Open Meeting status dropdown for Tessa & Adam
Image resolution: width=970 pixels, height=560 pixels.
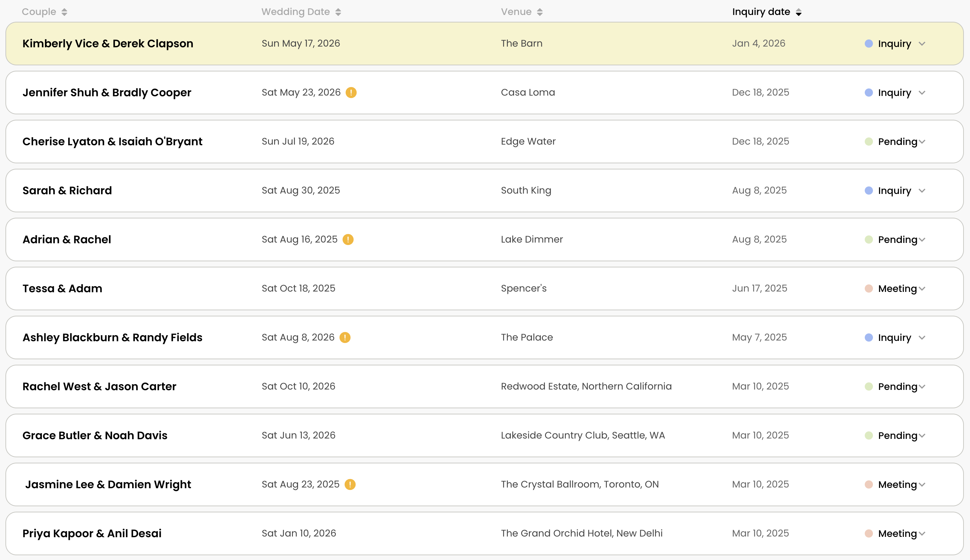[x=922, y=289]
